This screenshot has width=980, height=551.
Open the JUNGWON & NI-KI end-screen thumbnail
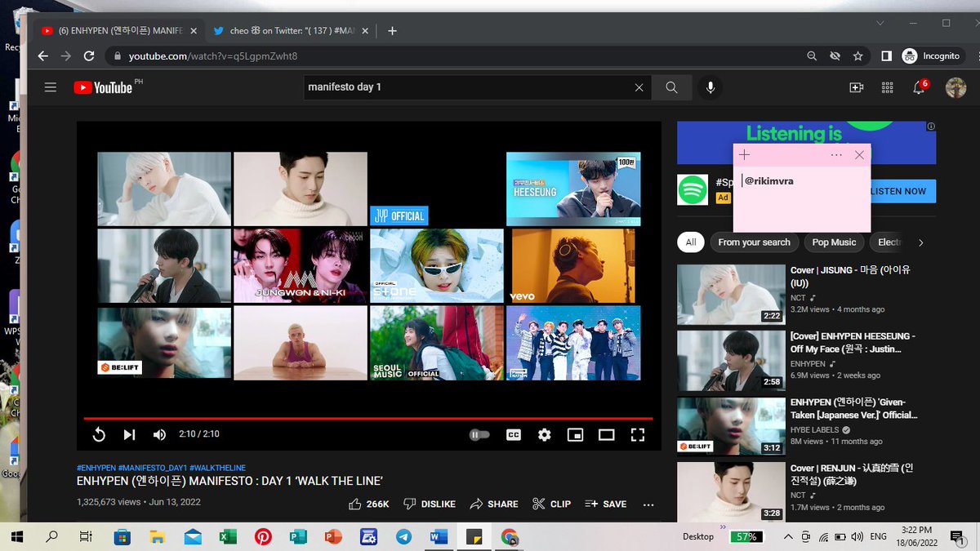[x=300, y=266]
